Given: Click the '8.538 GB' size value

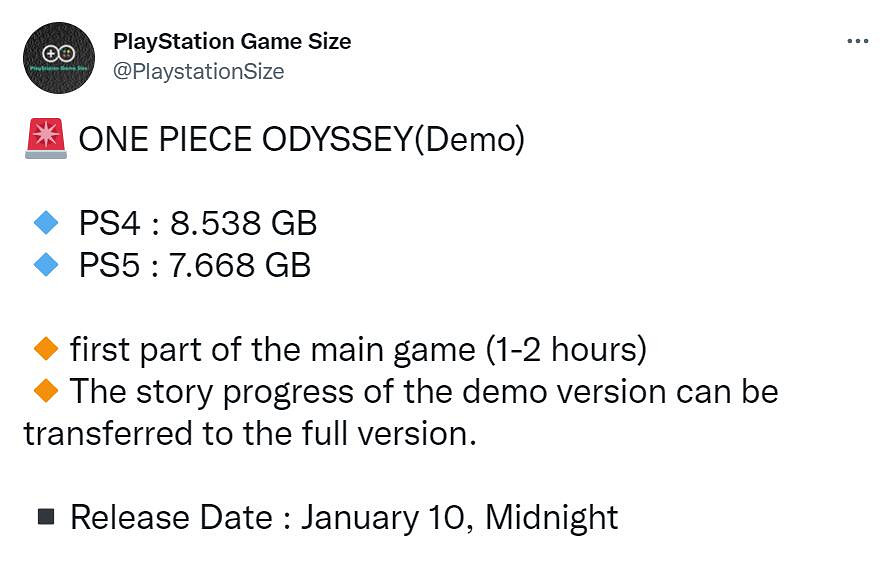Looking at the screenshot, I should 242,223.
